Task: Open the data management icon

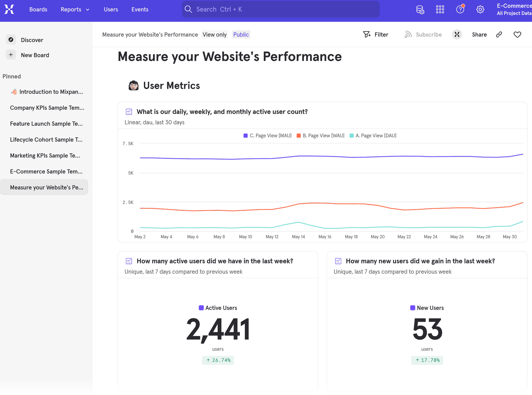Action: [x=420, y=9]
